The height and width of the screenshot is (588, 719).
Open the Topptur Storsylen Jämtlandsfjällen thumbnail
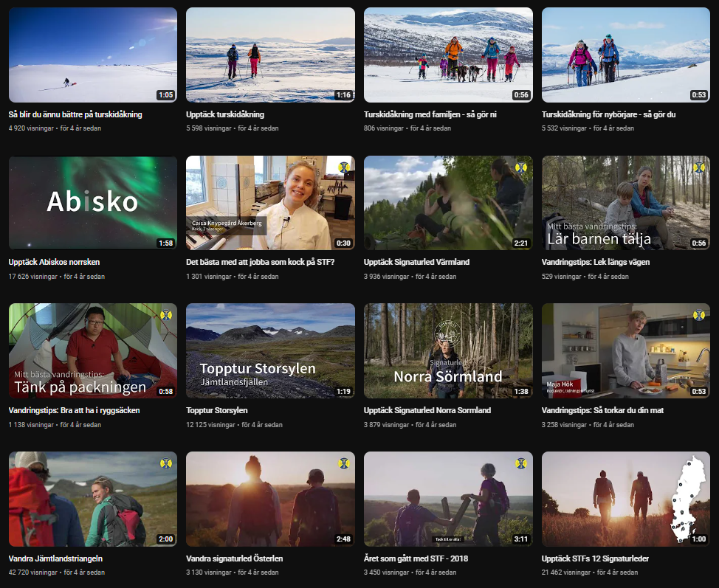pos(270,350)
